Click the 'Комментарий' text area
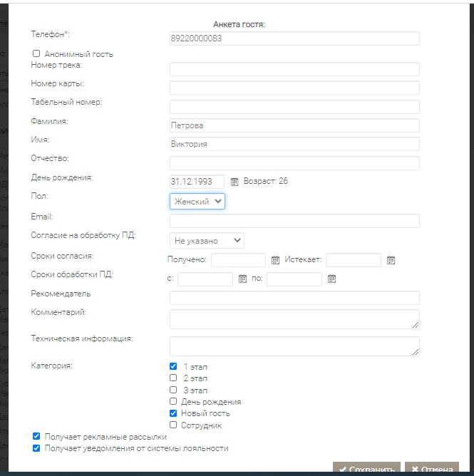This screenshot has width=474, height=476. tap(294, 319)
